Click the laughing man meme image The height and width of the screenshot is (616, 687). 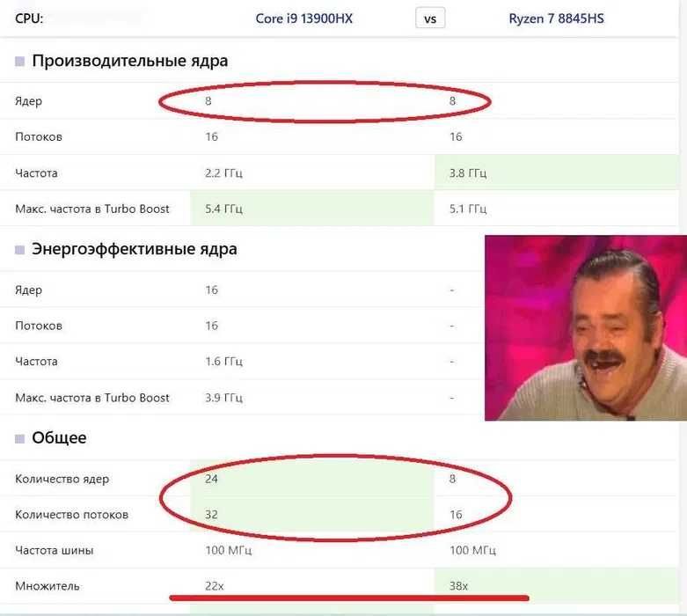click(586, 328)
